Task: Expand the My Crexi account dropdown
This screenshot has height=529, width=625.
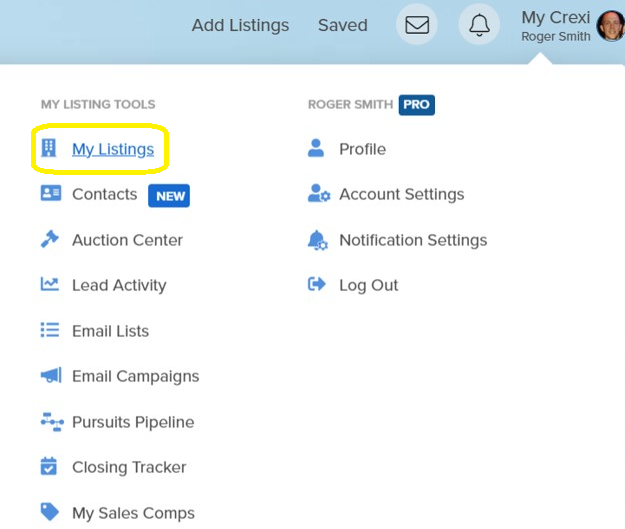Action: [555, 25]
